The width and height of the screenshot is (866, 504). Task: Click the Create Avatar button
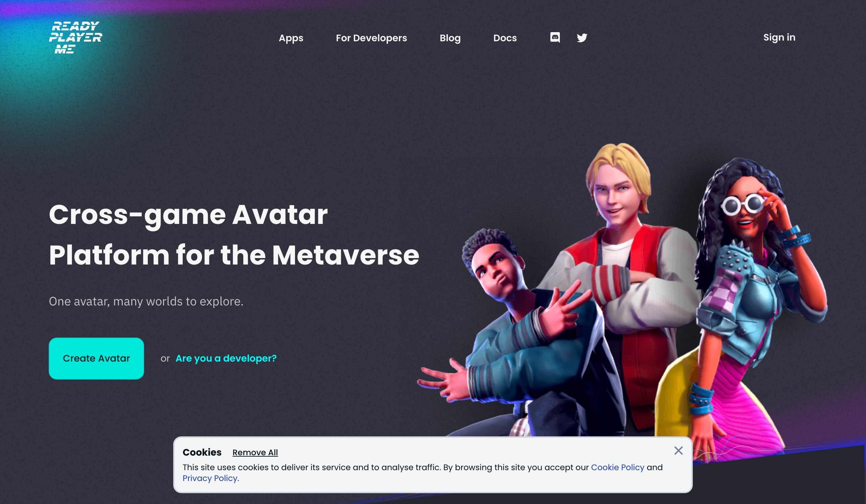click(x=96, y=358)
